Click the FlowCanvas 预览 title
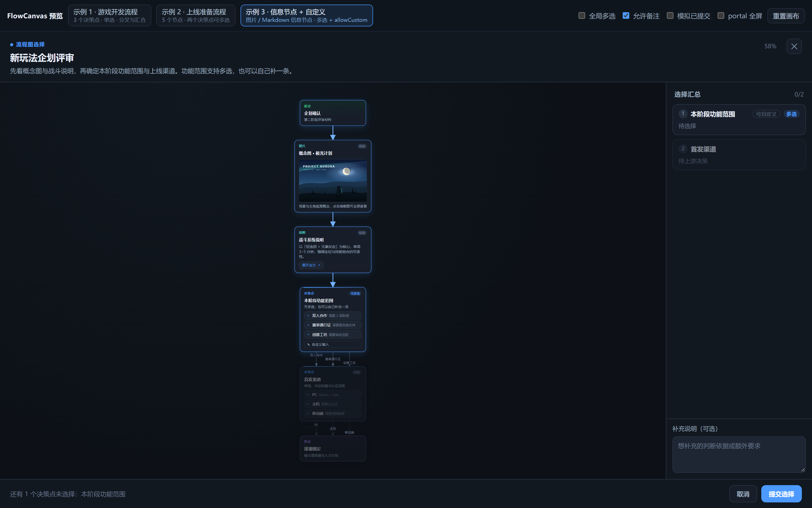 [x=35, y=16]
